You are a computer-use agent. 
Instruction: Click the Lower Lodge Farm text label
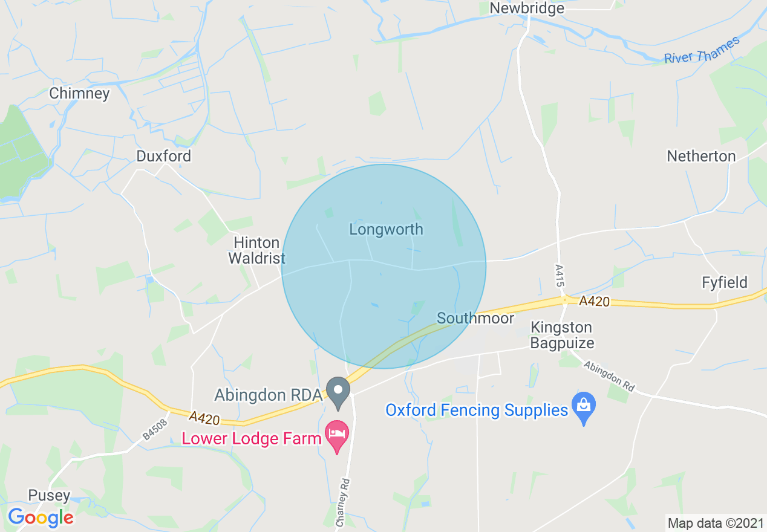coord(252,438)
